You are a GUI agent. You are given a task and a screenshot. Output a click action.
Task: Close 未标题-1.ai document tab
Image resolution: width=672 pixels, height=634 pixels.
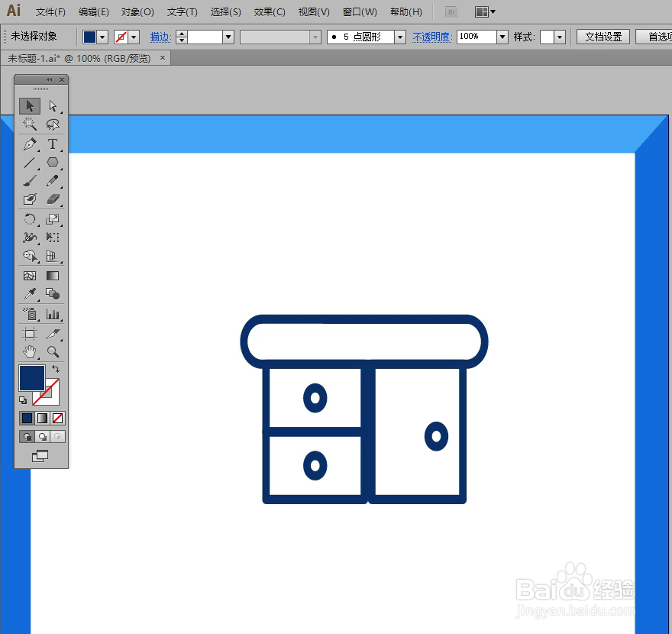(163, 58)
